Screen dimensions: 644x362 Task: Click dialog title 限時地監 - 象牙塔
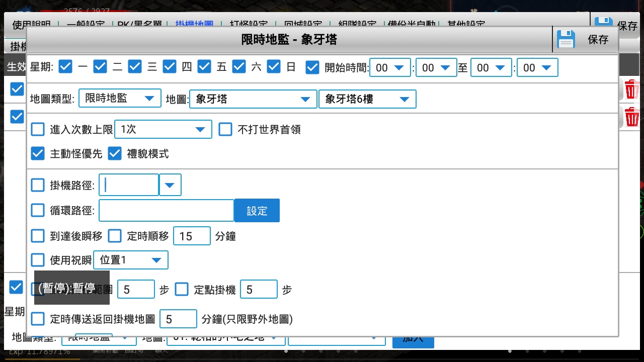click(x=289, y=39)
